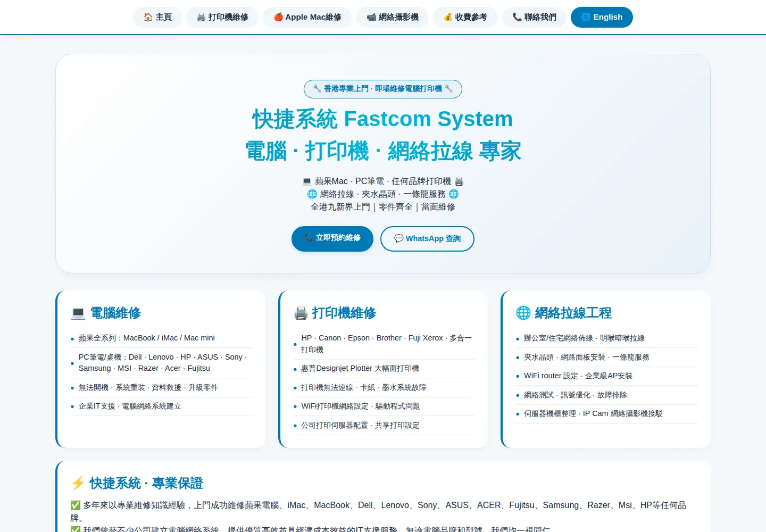Open Apple Mac維修 nav item
766x532 pixels.
click(x=307, y=17)
